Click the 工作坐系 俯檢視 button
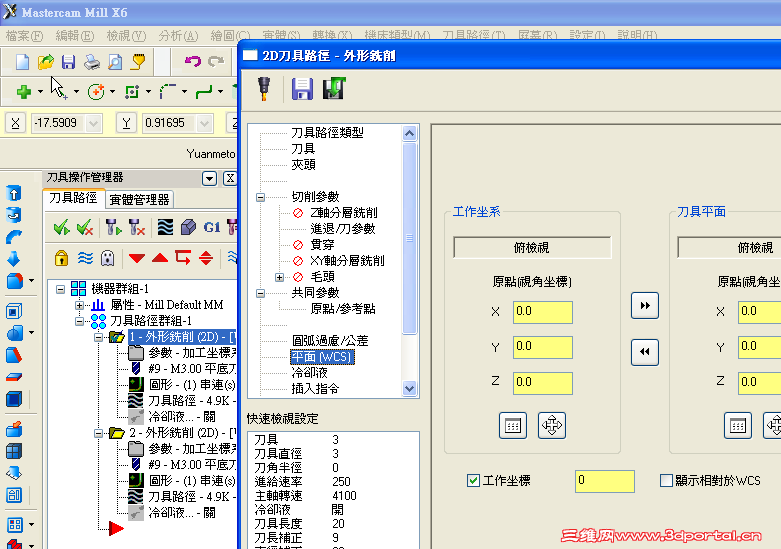 (x=531, y=248)
